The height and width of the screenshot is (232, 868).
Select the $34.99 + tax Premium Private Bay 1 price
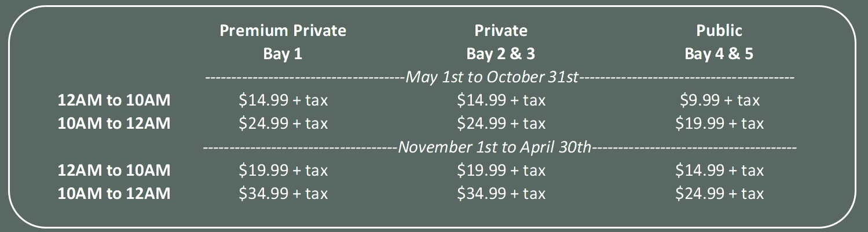point(283,194)
